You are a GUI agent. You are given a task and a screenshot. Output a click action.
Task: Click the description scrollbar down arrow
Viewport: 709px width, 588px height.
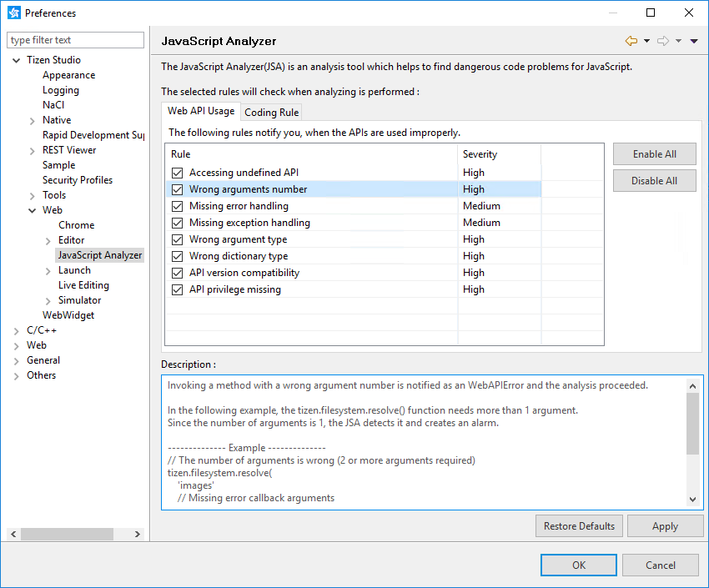pyautogui.click(x=693, y=499)
